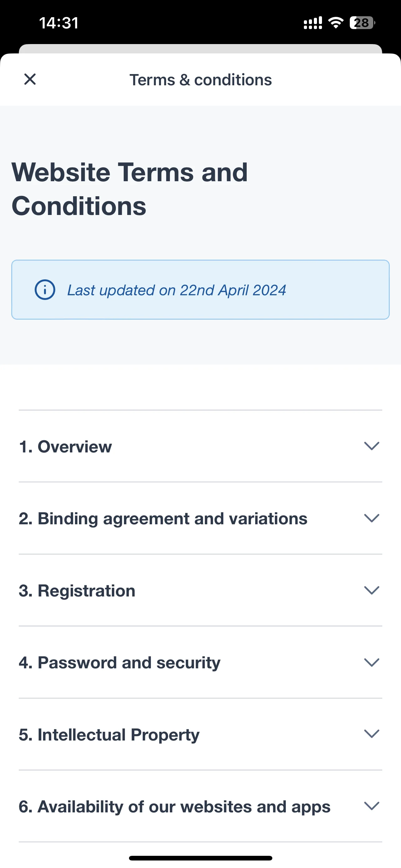Expand the Intellectual Property chevron
This screenshot has height=868, width=401.
372,734
